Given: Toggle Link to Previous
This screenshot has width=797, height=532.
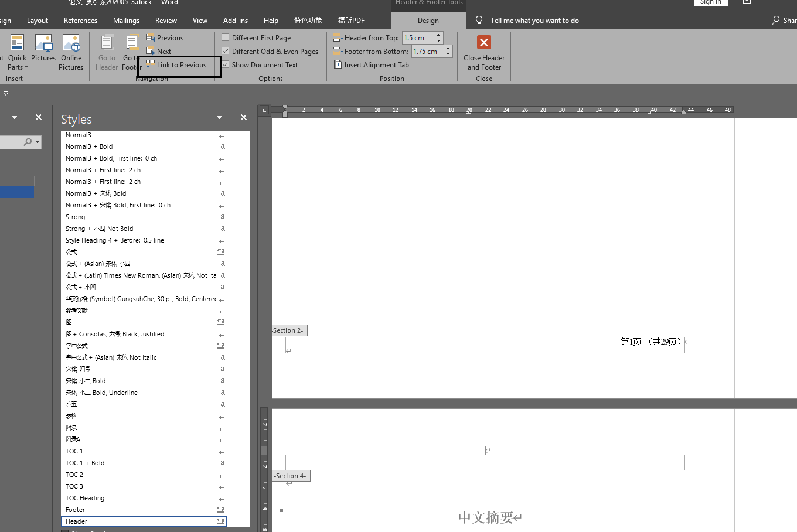Looking at the screenshot, I should tap(176, 65).
